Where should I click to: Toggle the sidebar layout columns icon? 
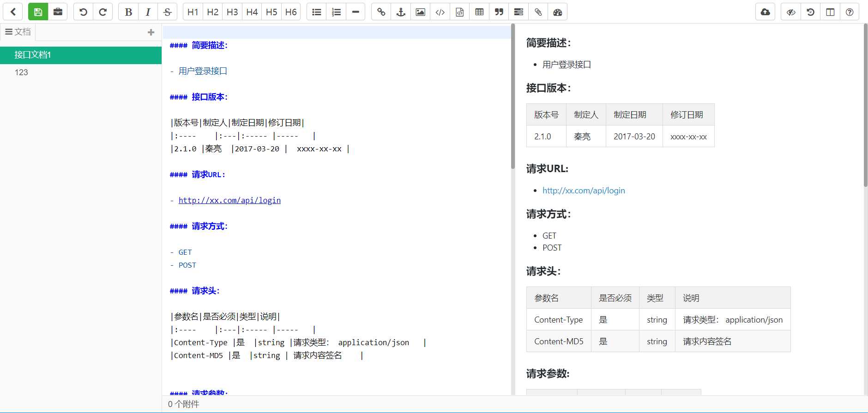pyautogui.click(x=830, y=12)
